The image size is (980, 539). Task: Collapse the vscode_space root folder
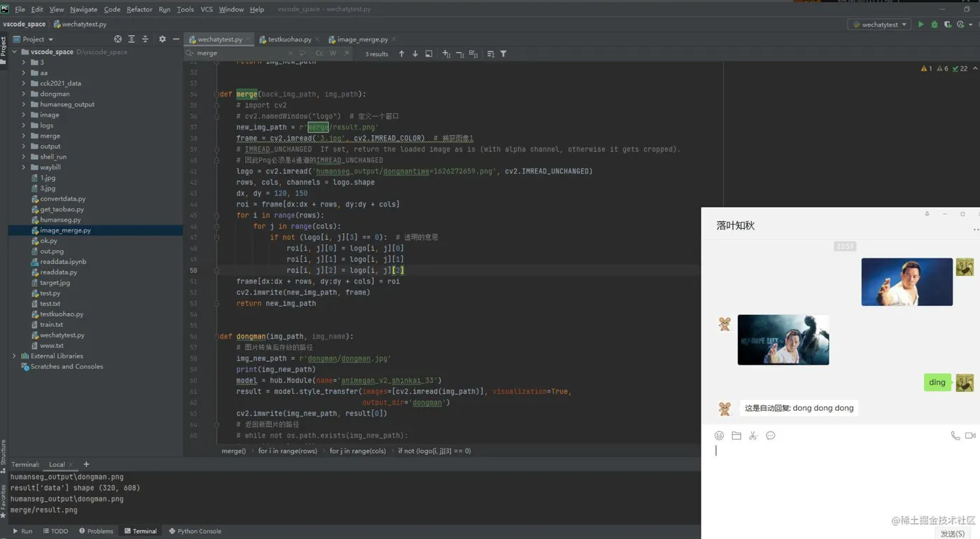15,52
